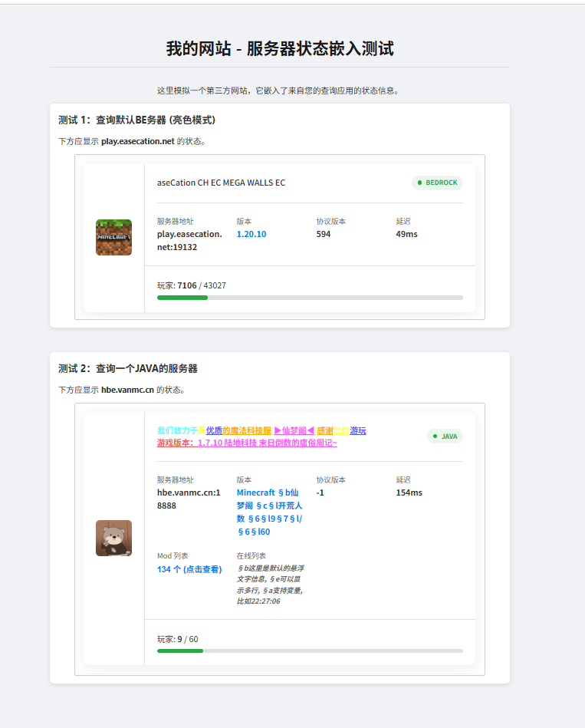Click the colorful MOTD line 我们致力于最优质的魔法科技服

click(261, 430)
